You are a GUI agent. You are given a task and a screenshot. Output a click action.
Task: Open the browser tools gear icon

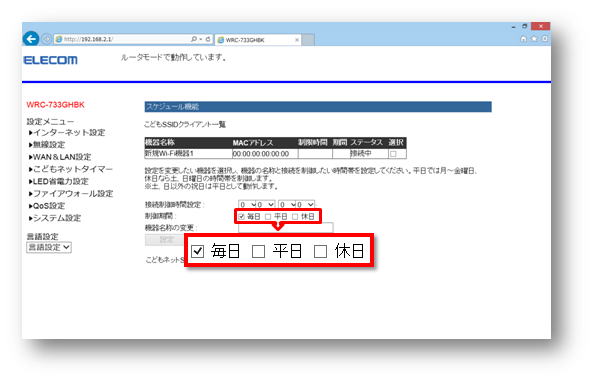tap(545, 39)
